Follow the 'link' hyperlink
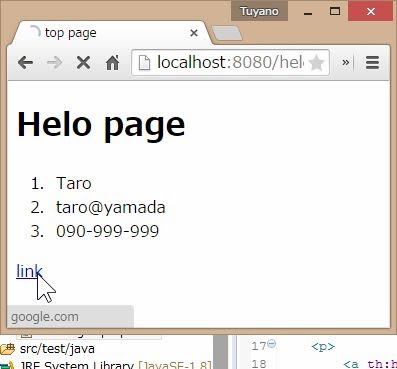 click(x=29, y=271)
